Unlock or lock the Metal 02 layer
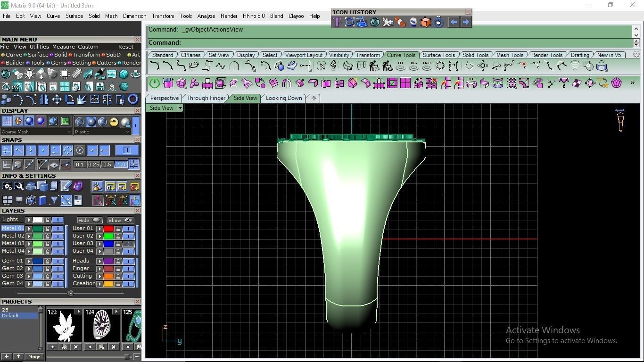 (x=47, y=236)
